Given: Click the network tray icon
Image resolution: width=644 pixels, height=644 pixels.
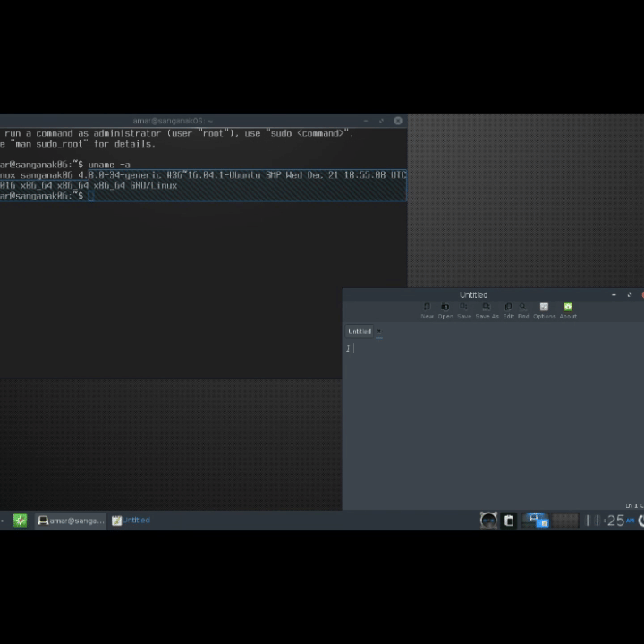Looking at the screenshot, I should [x=537, y=521].
